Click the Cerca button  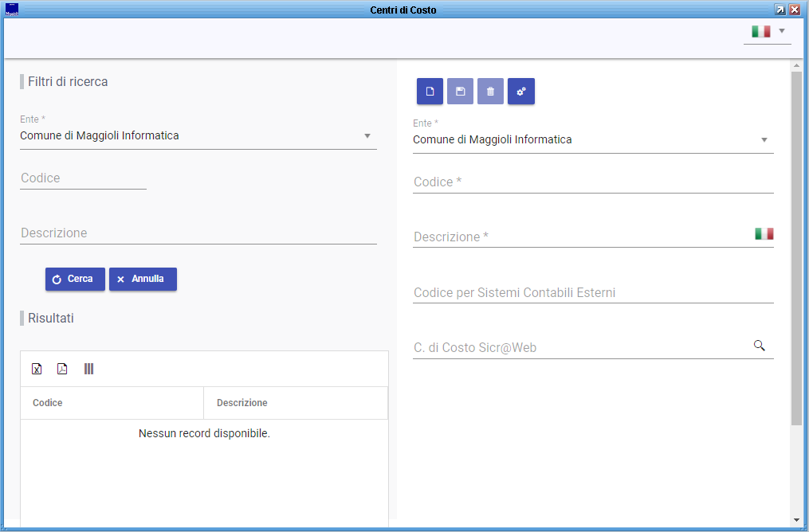coord(76,279)
